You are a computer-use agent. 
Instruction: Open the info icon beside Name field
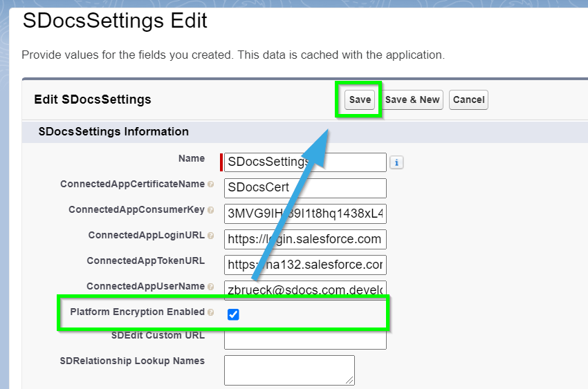click(x=396, y=162)
